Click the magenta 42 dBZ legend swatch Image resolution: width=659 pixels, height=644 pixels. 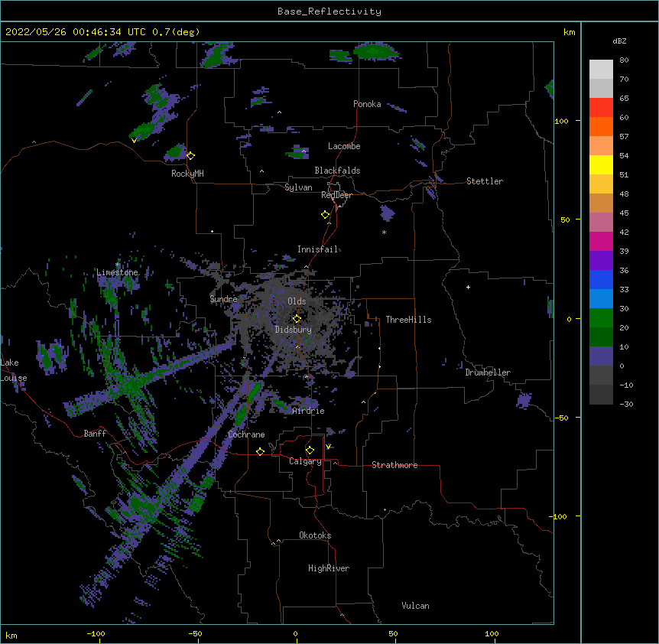[601, 241]
